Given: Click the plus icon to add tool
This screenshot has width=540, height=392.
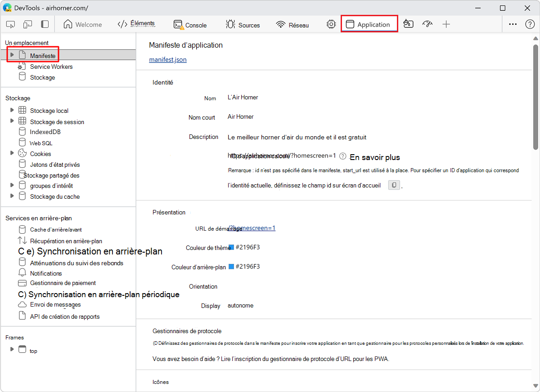Looking at the screenshot, I should point(446,24).
